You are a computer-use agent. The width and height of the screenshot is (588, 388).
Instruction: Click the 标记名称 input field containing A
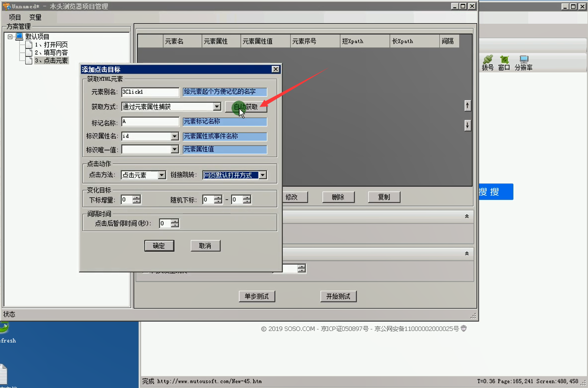(150, 121)
